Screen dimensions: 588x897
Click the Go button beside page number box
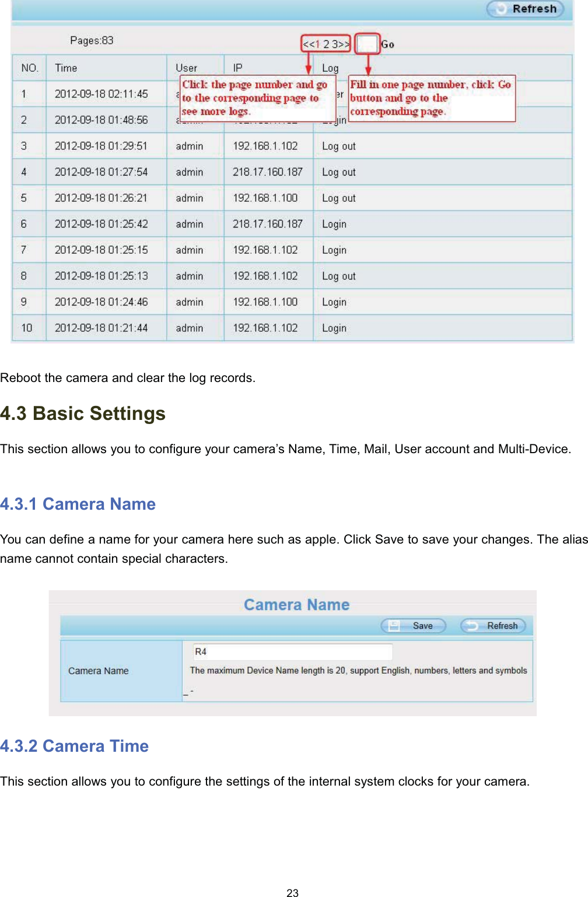(x=387, y=44)
